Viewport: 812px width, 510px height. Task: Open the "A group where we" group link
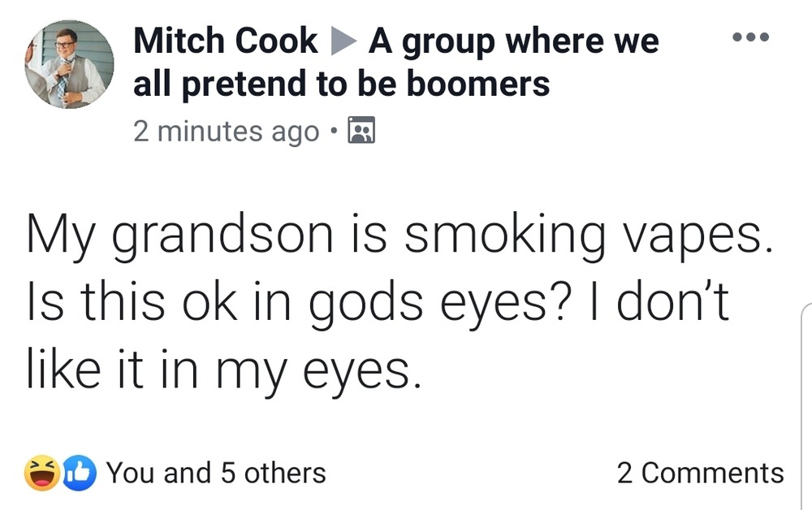[513, 42]
